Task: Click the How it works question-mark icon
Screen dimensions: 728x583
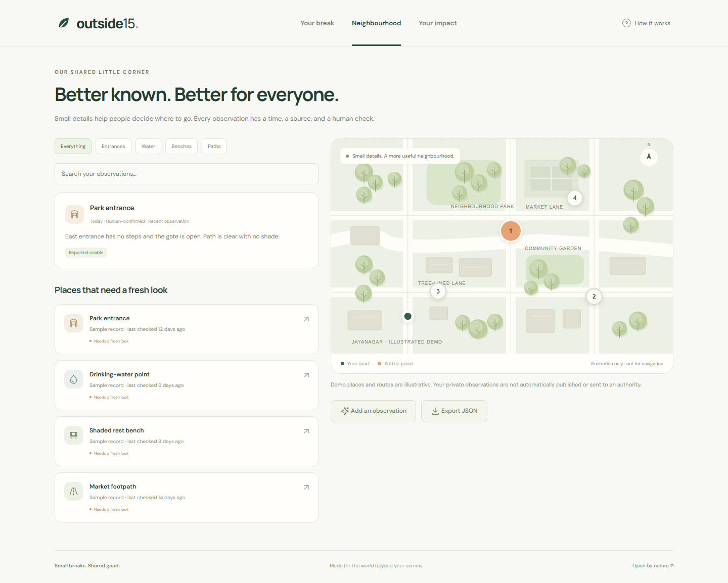Action: (x=626, y=23)
